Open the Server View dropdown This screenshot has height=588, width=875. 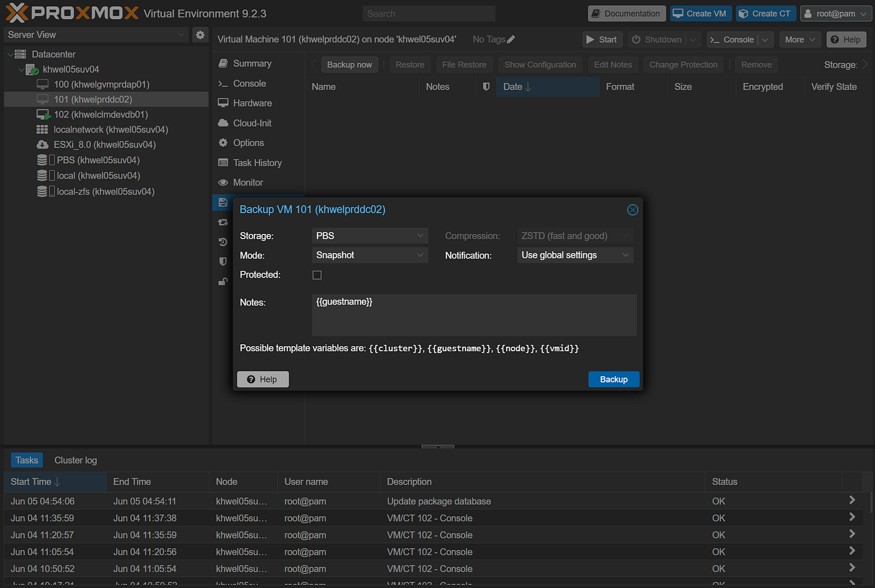96,35
